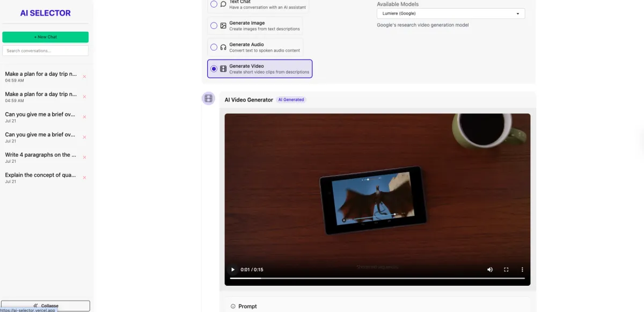Click the Prompt info icon

(233, 306)
